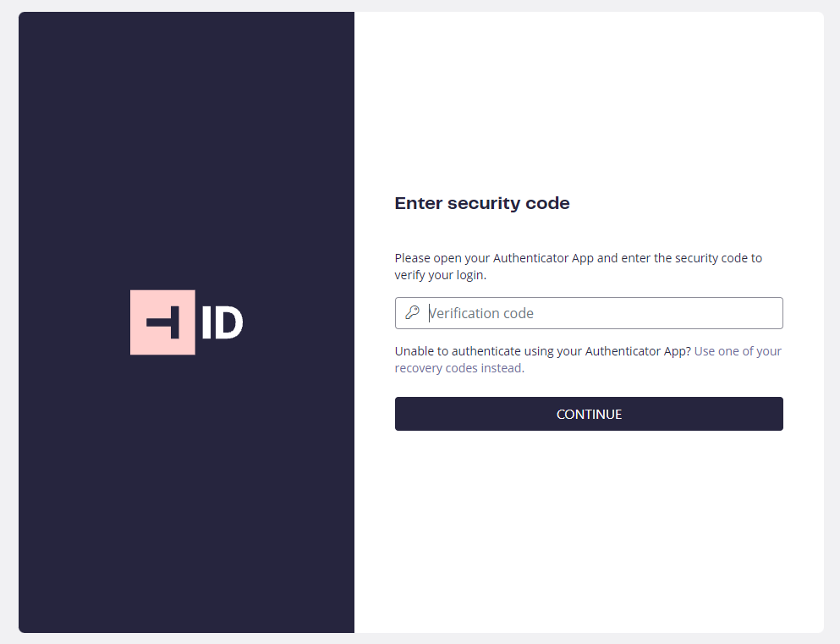This screenshot has height=644, width=840.
Task: Focus the Verification code input field
Action: click(589, 313)
